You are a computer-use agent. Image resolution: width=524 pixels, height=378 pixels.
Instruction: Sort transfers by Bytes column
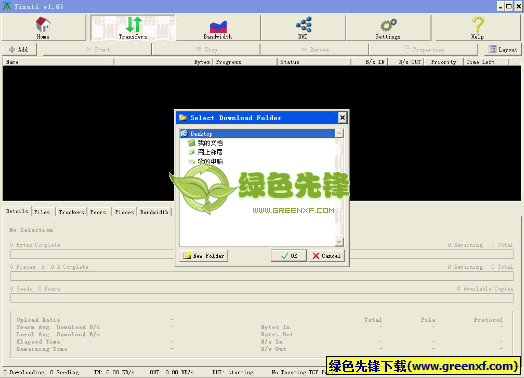(163, 62)
